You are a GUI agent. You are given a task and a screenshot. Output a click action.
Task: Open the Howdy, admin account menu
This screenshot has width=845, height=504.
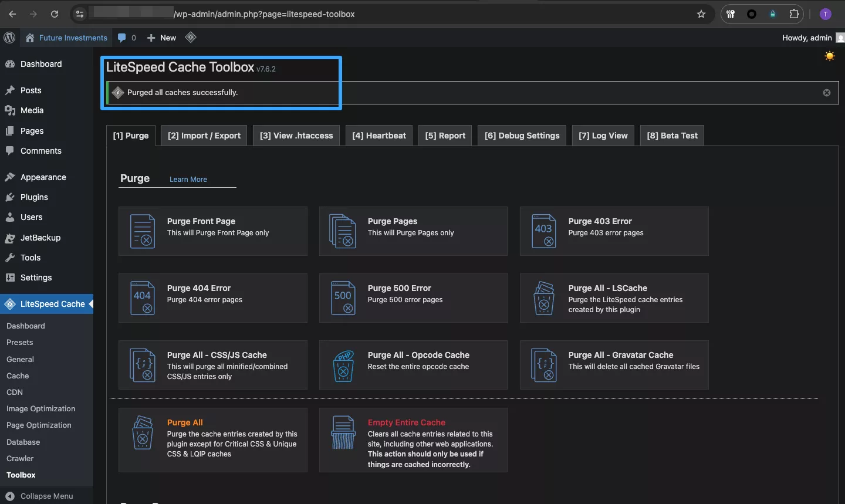click(x=807, y=38)
